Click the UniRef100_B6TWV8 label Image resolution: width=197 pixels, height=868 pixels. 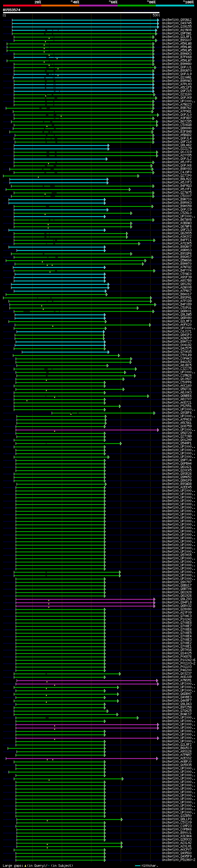pyautogui.click(x=177, y=220)
